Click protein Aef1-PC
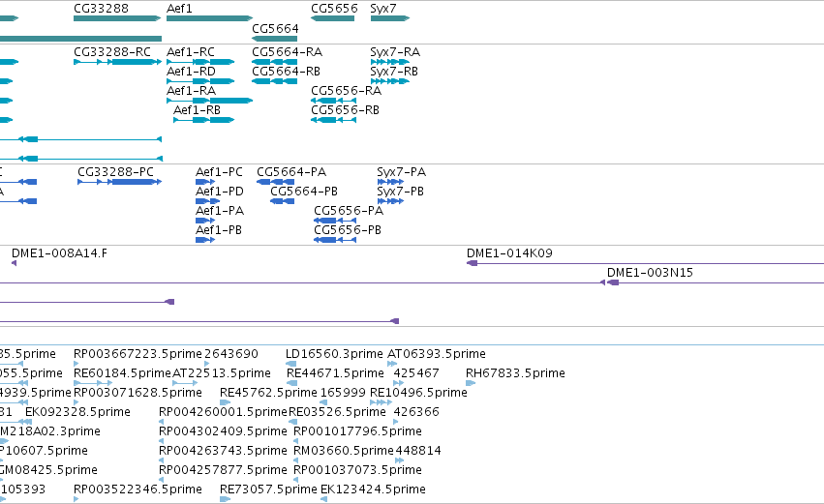 tap(205, 182)
